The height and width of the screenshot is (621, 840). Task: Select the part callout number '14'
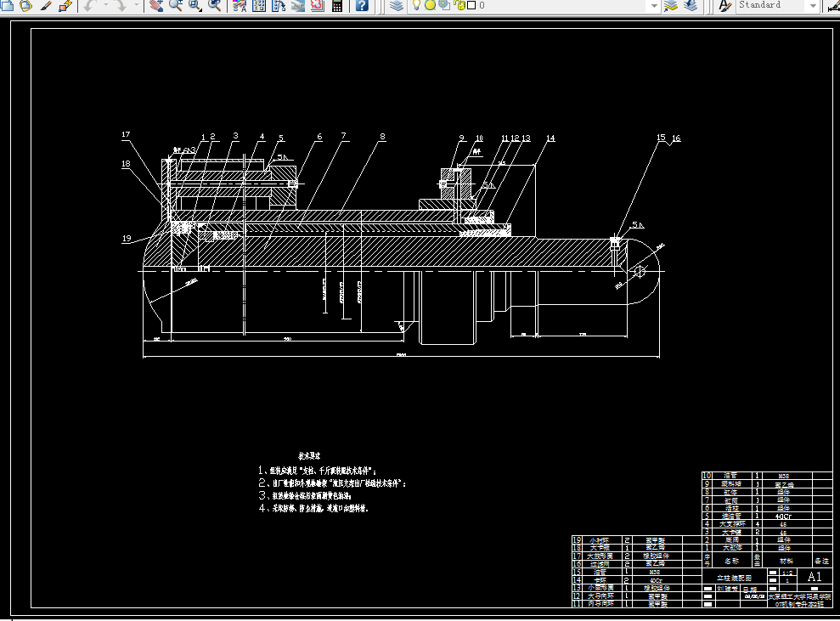click(550, 138)
